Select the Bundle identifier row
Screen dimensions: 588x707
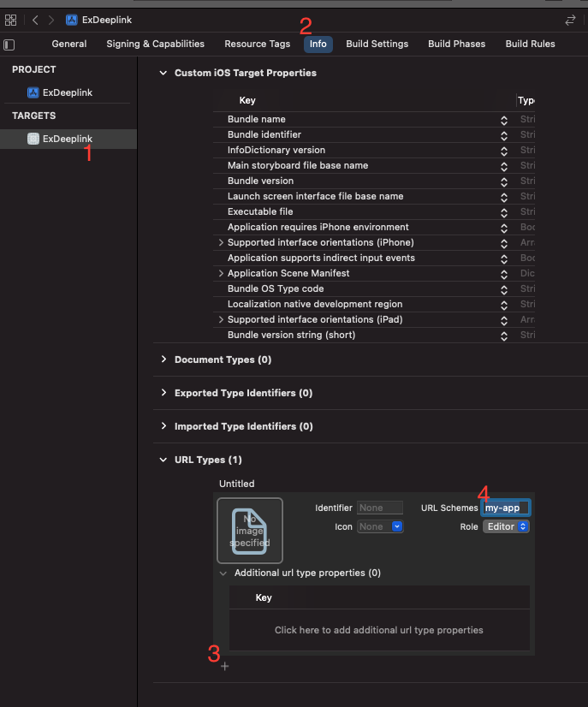(374, 135)
